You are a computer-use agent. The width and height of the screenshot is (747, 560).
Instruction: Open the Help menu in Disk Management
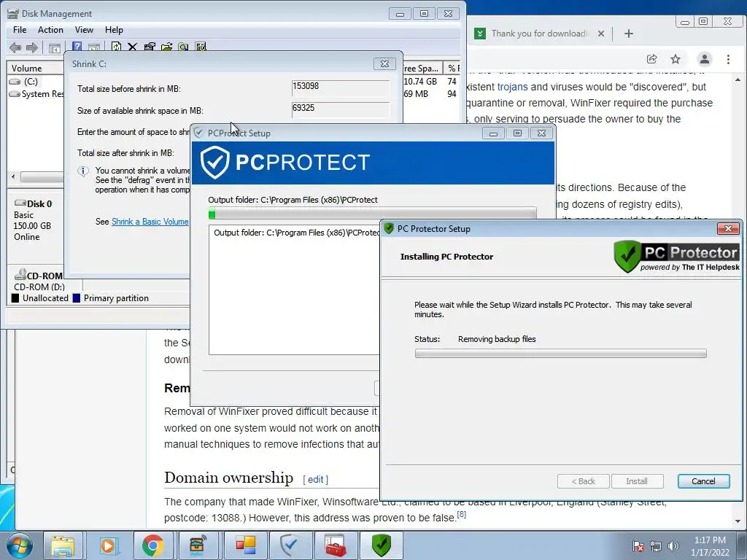(114, 29)
